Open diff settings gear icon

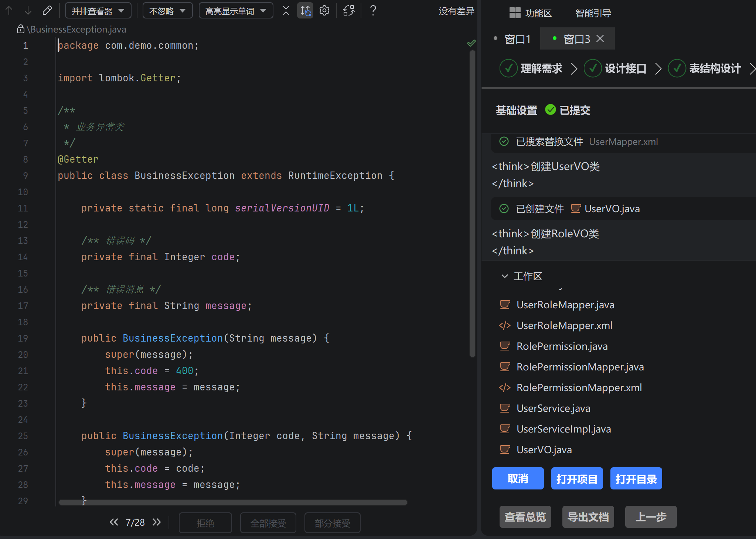pos(324,10)
